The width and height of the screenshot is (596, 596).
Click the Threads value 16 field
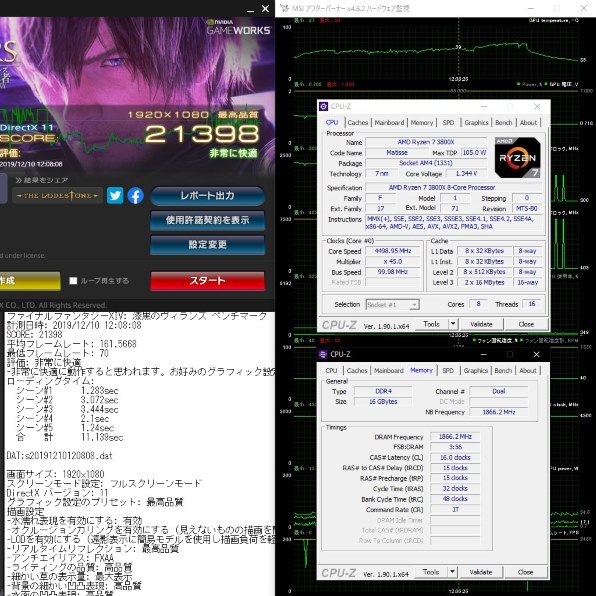click(x=532, y=304)
